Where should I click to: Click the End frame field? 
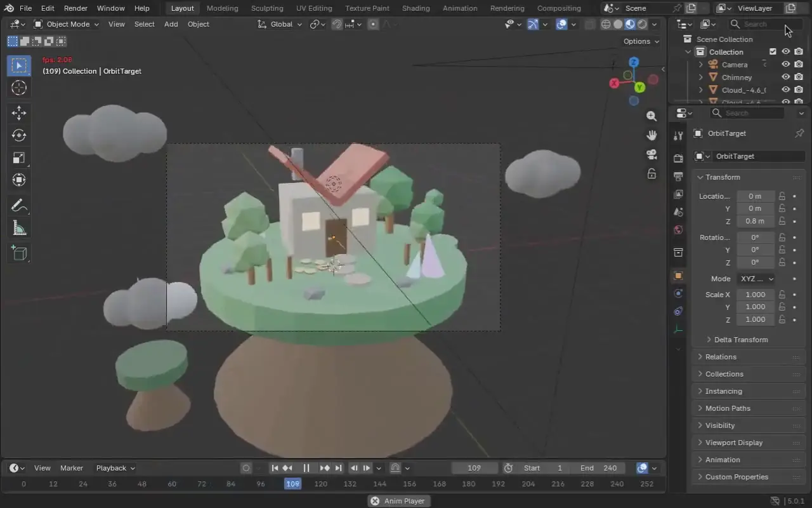(x=599, y=468)
